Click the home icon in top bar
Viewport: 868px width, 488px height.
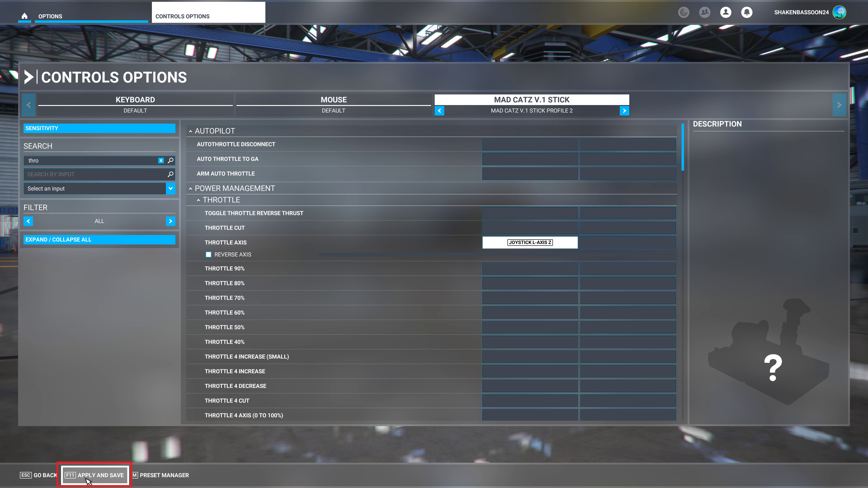coord(24,16)
